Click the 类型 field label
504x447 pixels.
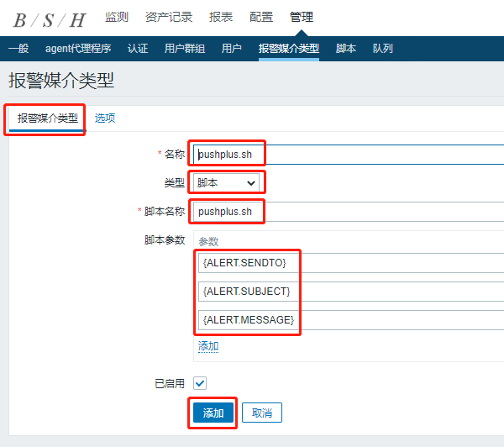click(x=175, y=183)
